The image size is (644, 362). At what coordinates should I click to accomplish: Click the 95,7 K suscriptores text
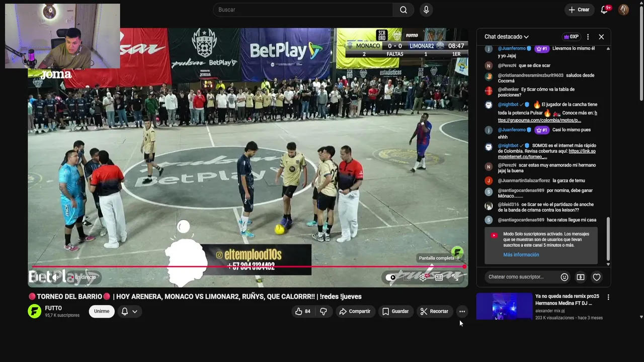click(x=62, y=316)
